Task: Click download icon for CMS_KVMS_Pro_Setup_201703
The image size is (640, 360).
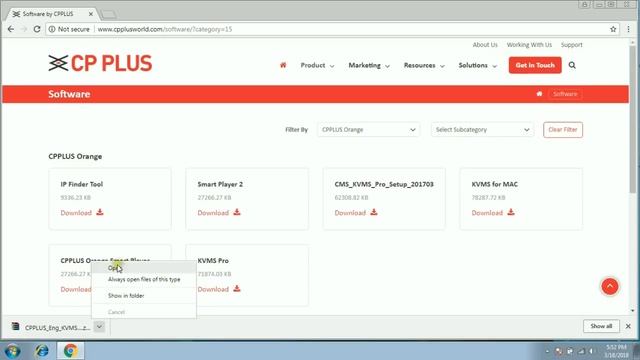Action: (x=374, y=212)
